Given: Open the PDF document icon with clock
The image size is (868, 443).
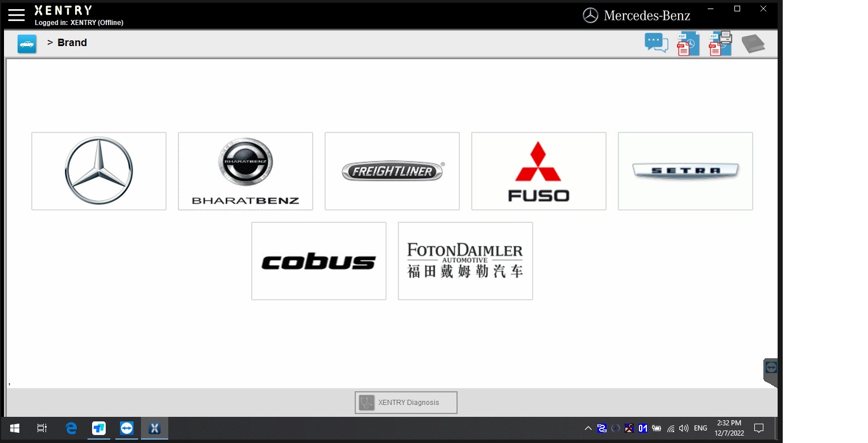Looking at the screenshot, I should (x=688, y=44).
